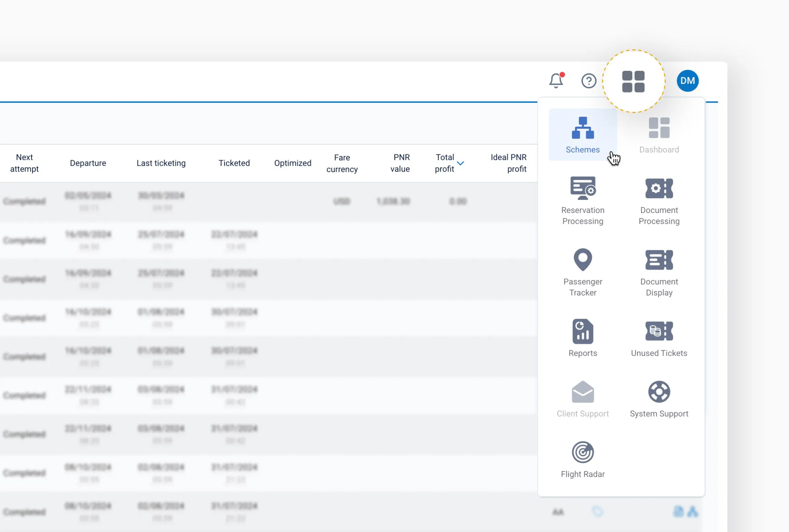Click the Last ticketing column header

coord(161,163)
